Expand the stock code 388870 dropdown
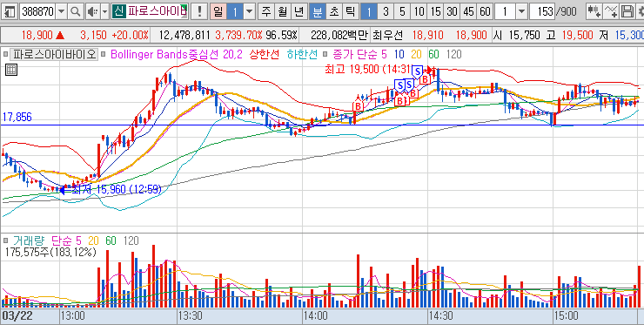Viewport: 644px width, 325px height. pyautogui.click(x=62, y=11)
